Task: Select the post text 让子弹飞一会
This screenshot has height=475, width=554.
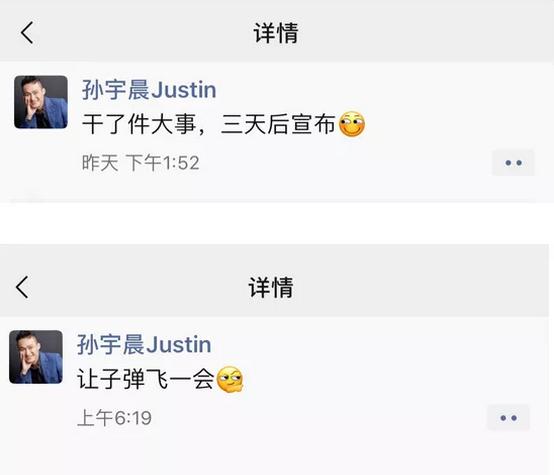Action: (146, 379)
